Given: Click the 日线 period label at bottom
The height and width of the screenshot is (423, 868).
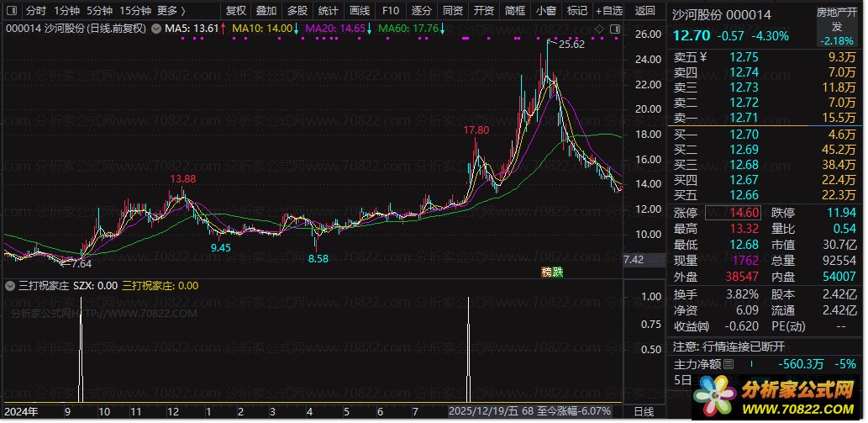Looking at the screenshot, I should 643,411.
